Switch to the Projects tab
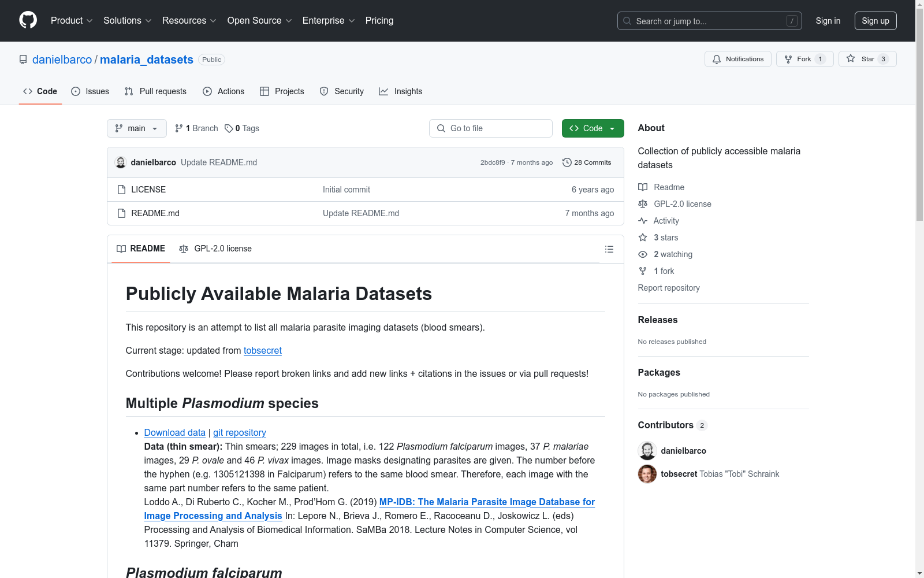The width and height of the screenshot is (924, 578). point(282,91)
